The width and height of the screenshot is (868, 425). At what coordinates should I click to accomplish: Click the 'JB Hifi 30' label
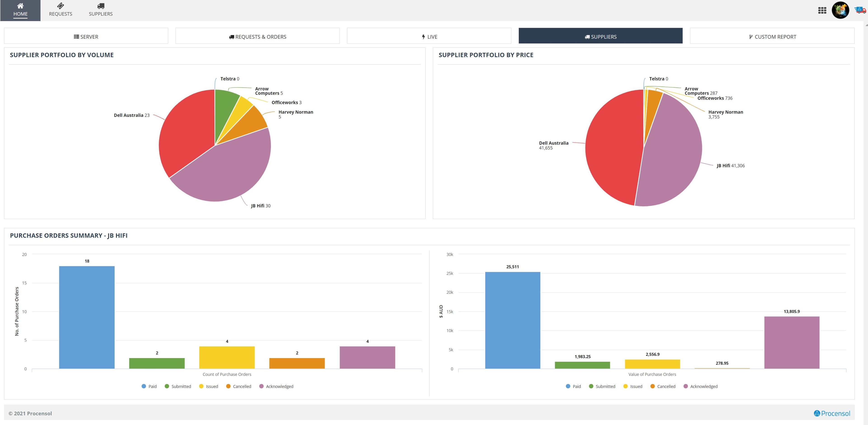pyautogui.click(x=260, y=206)
